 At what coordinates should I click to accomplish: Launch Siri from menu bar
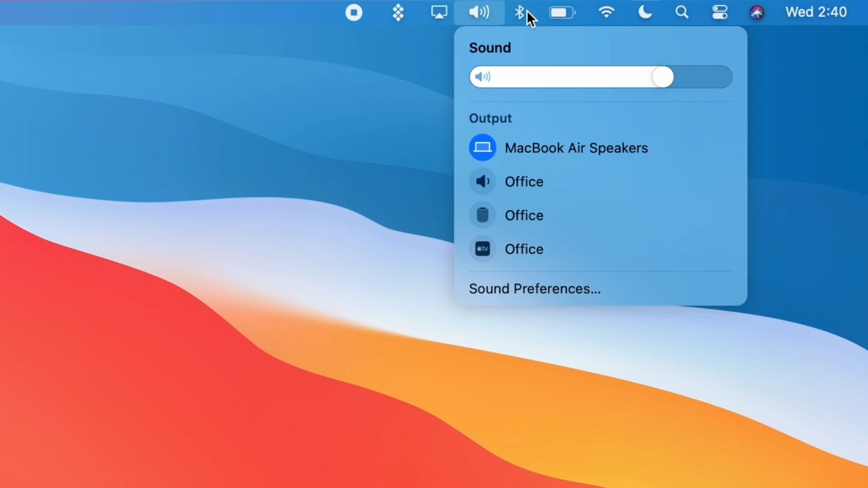pyautogui.click(x=757, y=12)
